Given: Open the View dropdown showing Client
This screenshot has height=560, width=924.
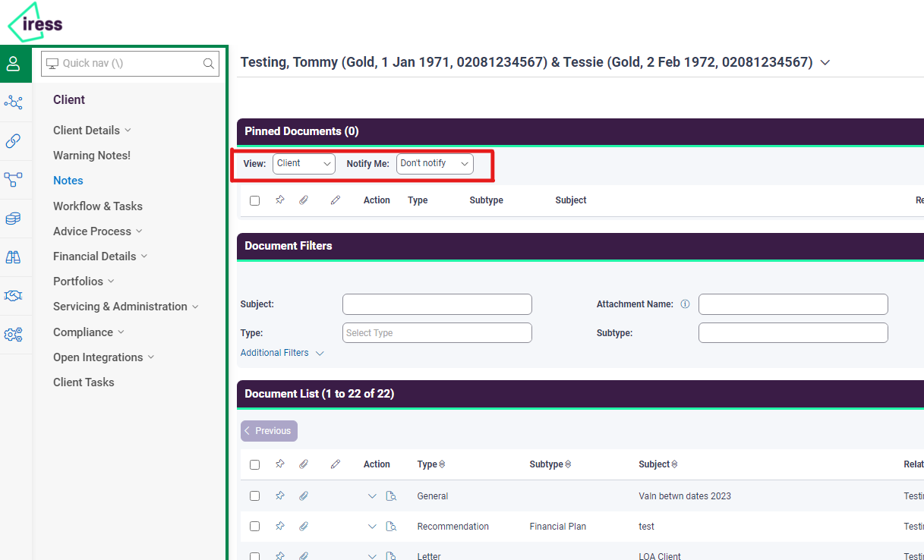Looking at the screenshot, I should point(304,163).
